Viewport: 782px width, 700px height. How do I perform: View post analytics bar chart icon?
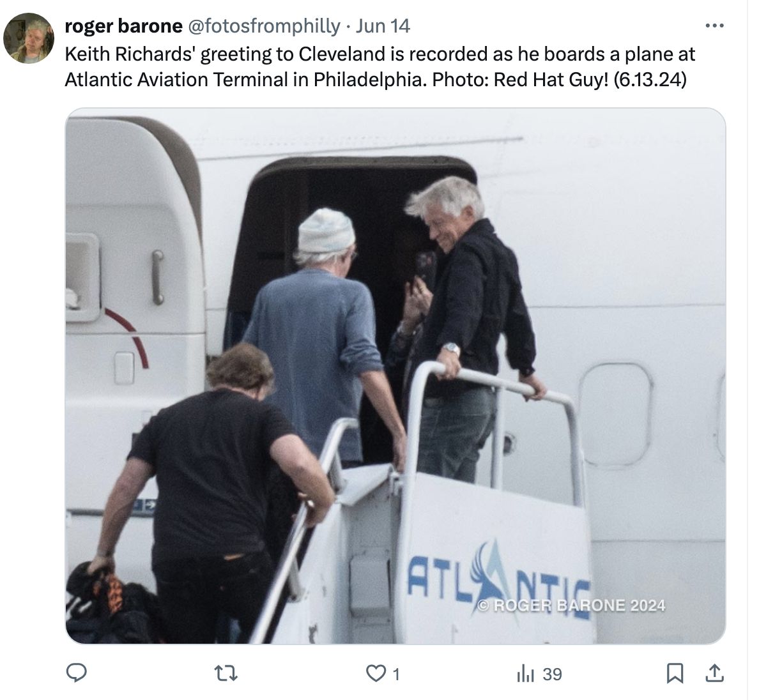click(x=525, y=673)
